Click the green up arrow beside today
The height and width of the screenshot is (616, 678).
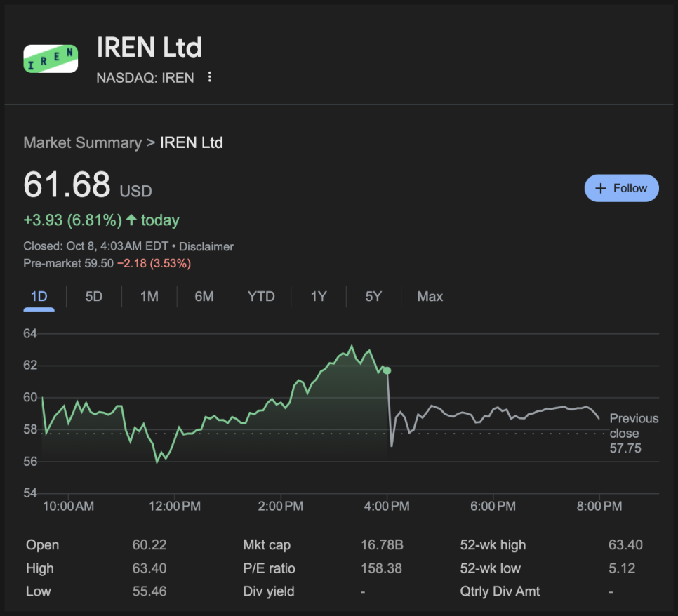point(131,220)
